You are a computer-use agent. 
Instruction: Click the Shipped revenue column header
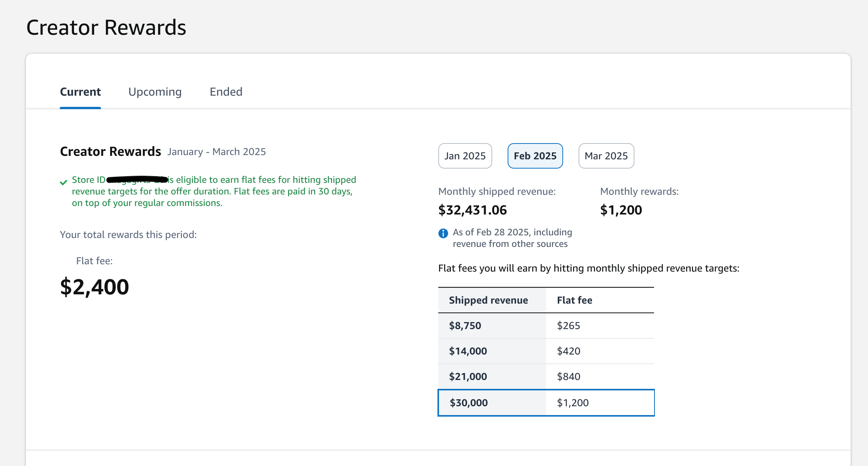(x=488, y=300)
